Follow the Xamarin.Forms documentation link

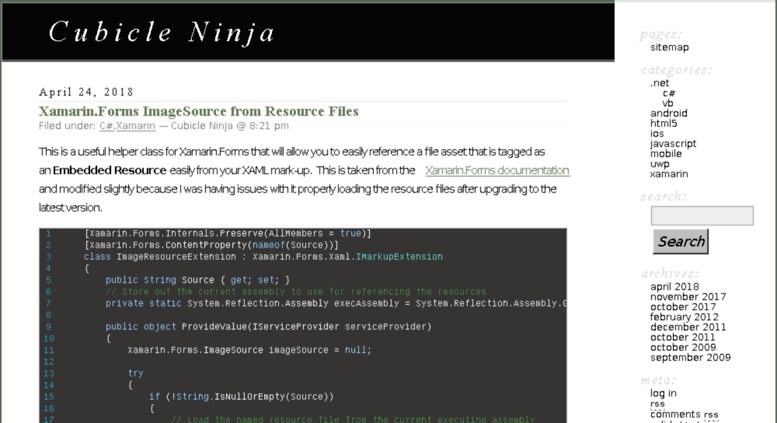pos(497,170)
